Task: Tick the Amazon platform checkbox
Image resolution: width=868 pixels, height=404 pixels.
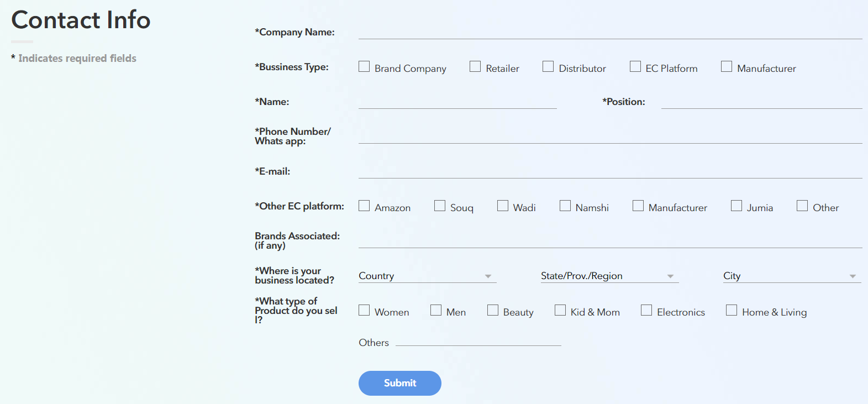Action: pyautogui.click(x=364, y=206)
